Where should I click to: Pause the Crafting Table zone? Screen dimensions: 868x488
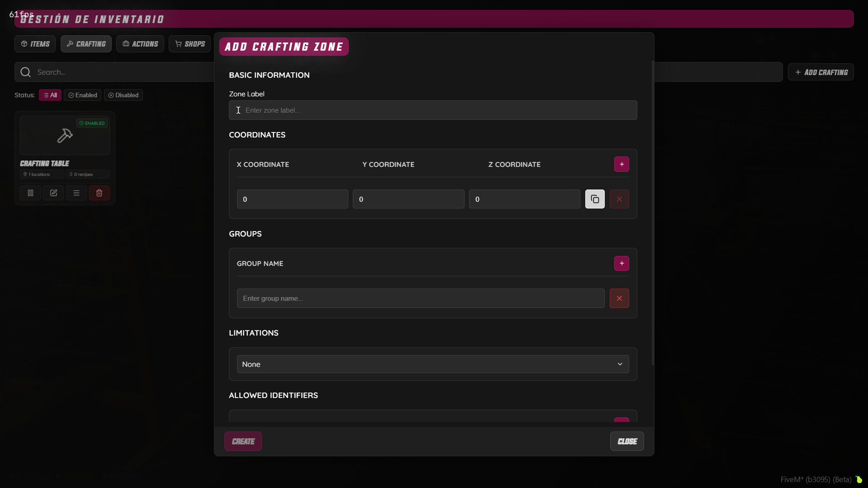coord(30,193)
